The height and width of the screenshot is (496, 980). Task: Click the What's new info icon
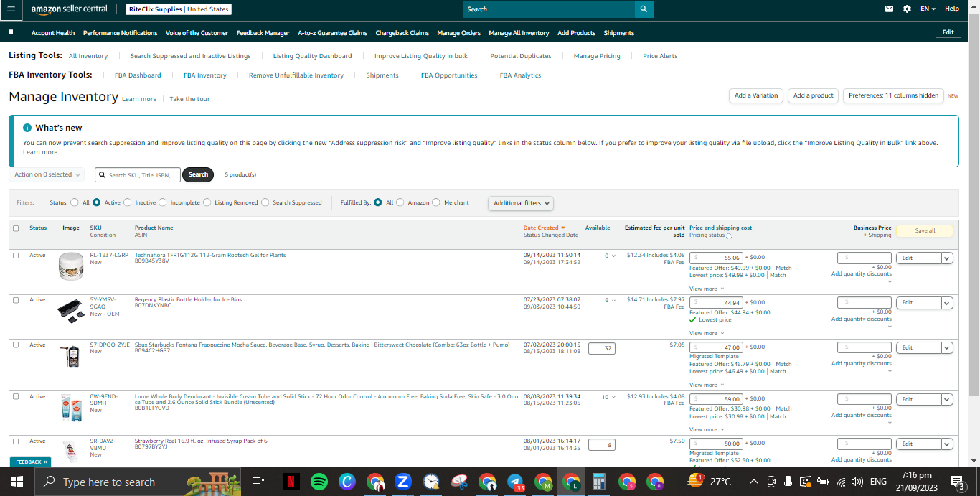click(27, 128)
